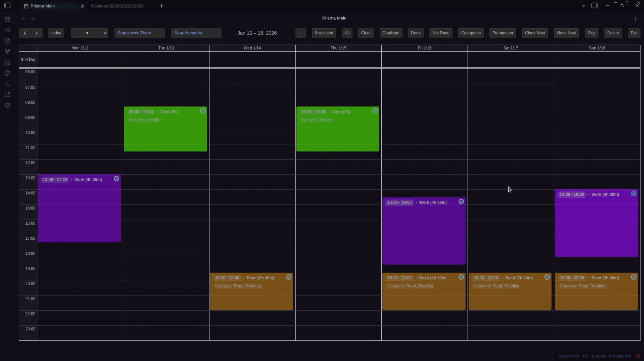The width and height of the screenshot is (644, 361).
Task: Open the view more-options vertical dots
Action: coord(636,18)
